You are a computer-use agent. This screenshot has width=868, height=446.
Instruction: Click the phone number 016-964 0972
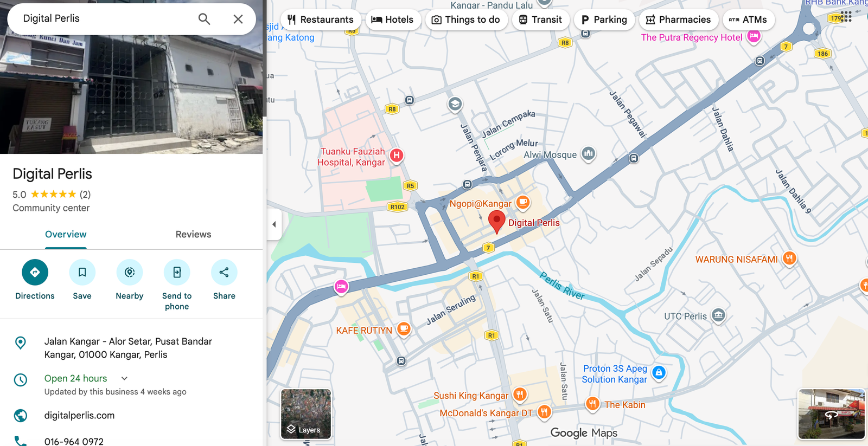74,441
